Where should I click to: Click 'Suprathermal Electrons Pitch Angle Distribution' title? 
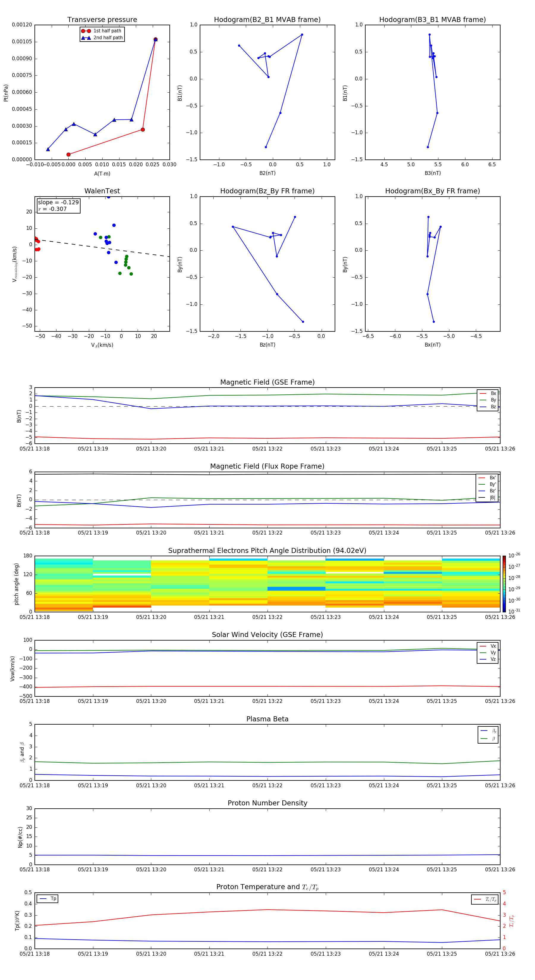[267, 551]
